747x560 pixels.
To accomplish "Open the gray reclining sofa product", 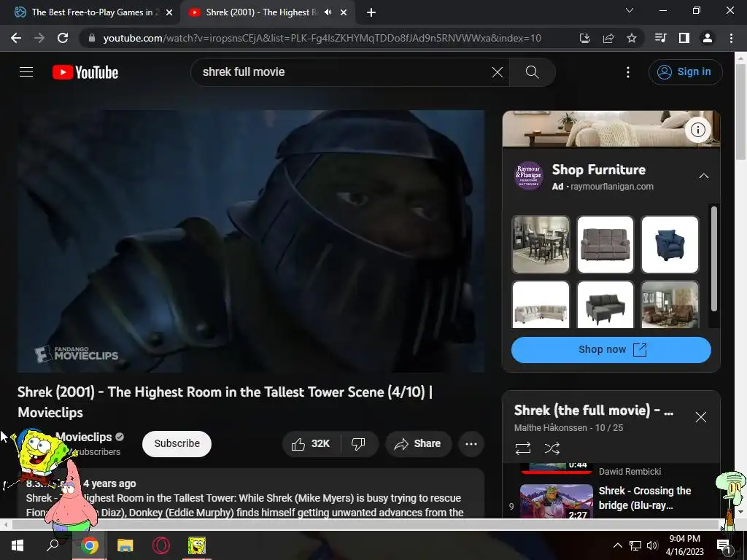I will (605, 244).
